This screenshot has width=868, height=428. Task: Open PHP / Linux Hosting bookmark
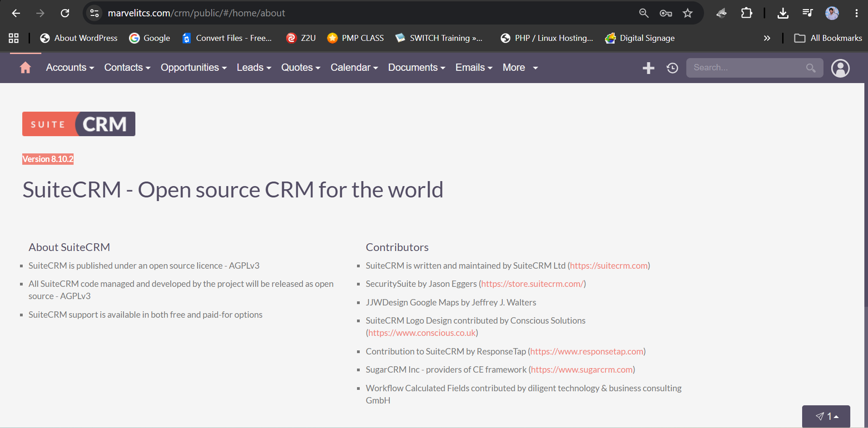(547, 38)
